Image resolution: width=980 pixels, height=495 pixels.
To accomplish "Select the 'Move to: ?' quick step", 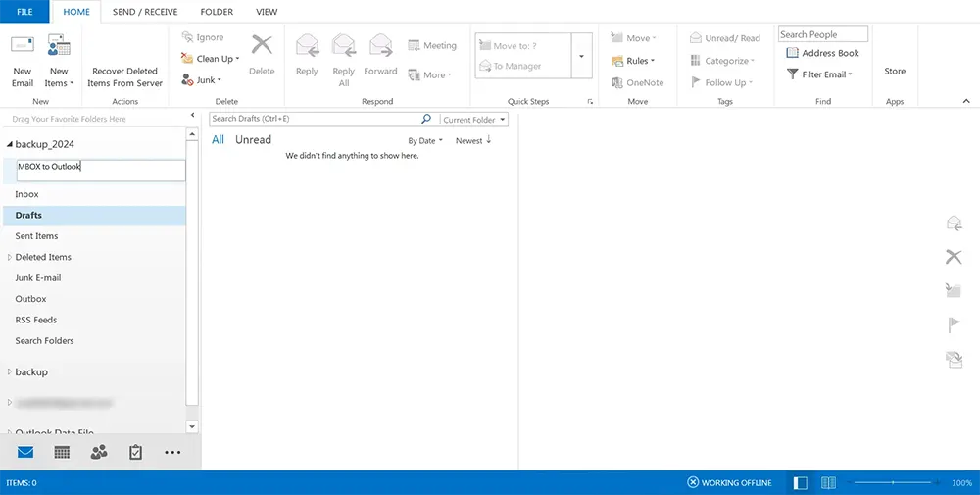I will tap(508, 46).
